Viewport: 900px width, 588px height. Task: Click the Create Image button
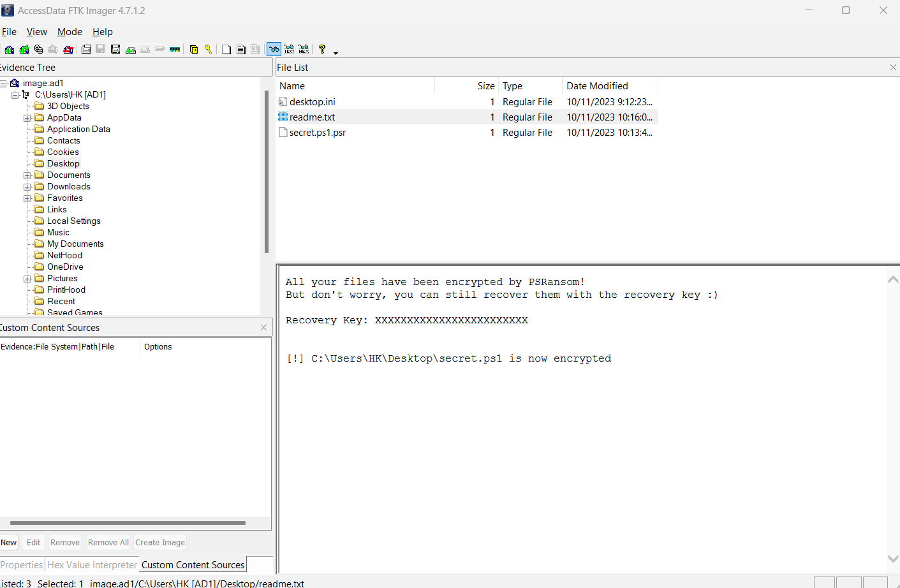160,543
